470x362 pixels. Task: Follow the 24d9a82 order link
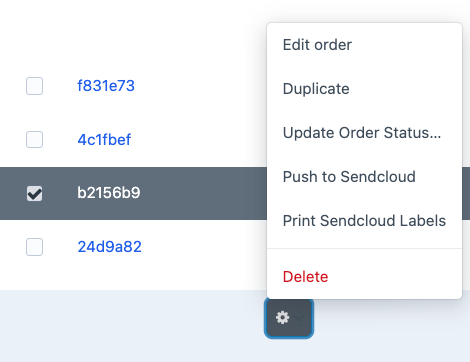coord(109,247)
